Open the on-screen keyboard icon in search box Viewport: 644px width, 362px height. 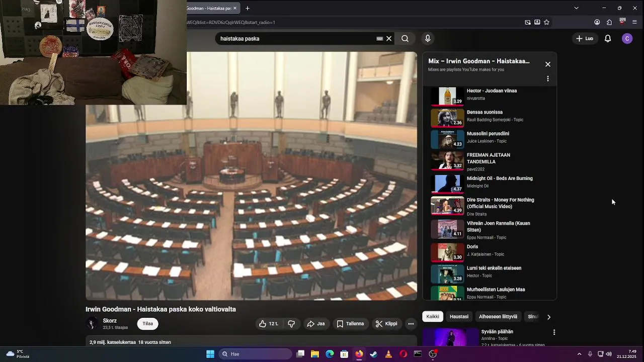(x=380, y=39)
